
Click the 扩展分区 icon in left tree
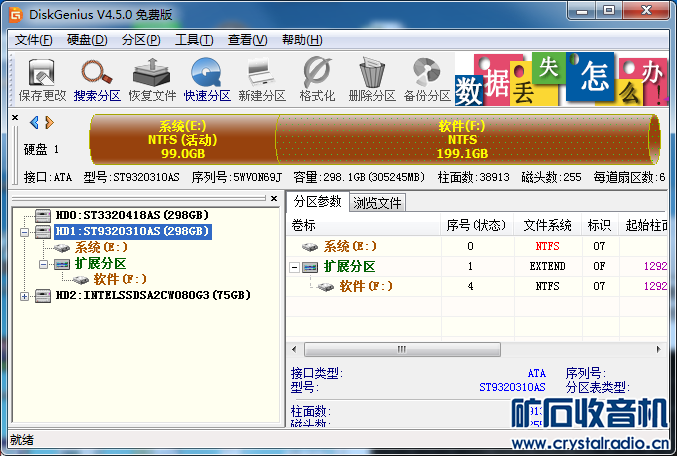pos(61,264)
